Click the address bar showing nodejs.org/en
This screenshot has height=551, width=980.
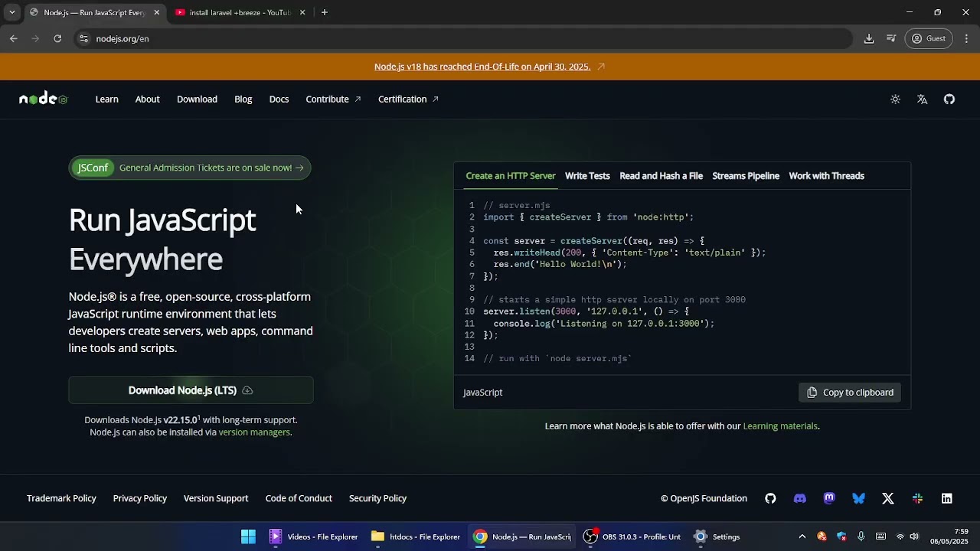pos(463,38)
